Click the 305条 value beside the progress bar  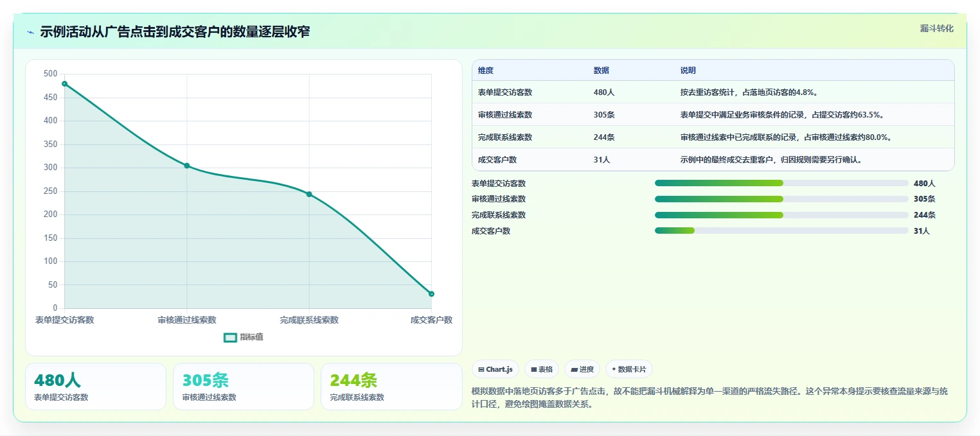tap(924, 199)
